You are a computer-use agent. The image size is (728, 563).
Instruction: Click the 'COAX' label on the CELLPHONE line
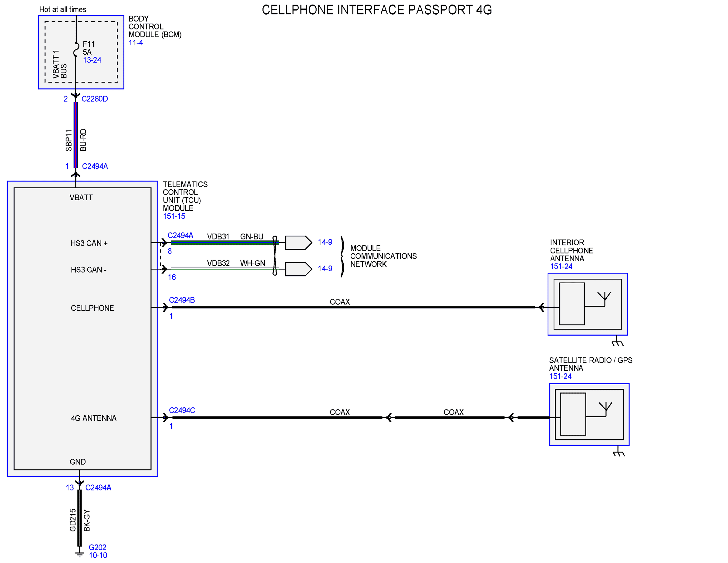point(340,302)
